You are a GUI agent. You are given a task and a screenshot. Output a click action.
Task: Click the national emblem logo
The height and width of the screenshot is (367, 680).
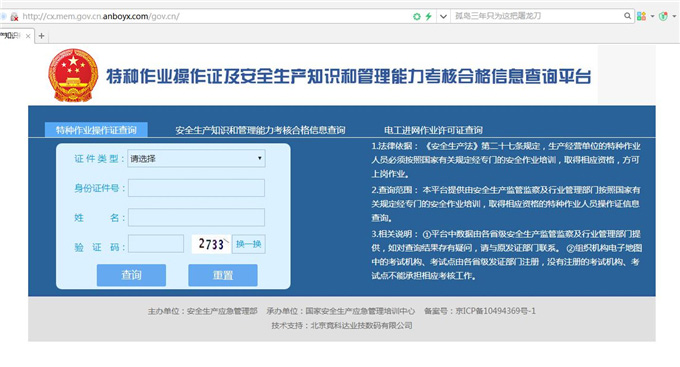click(73, 75)
